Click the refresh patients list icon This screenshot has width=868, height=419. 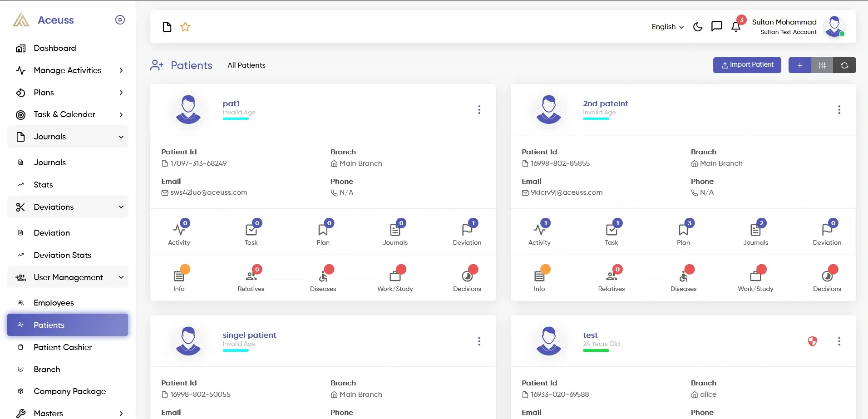click(x=844, y=65)
